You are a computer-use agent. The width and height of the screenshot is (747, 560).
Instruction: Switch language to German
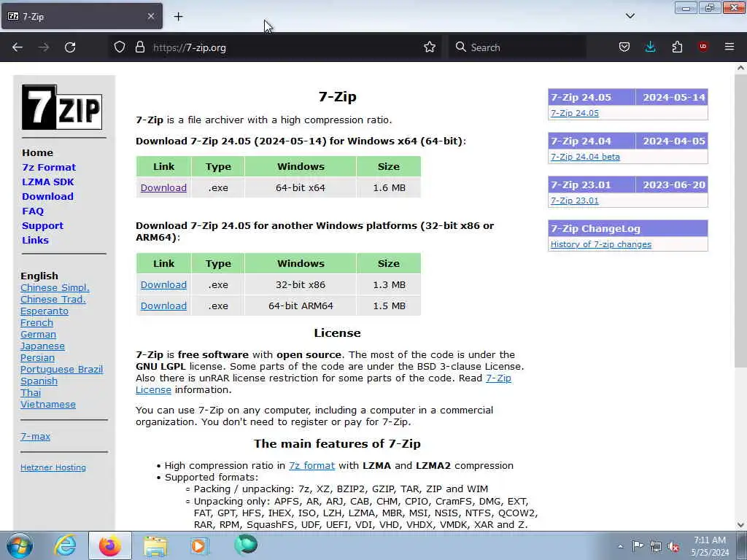tap(38, 334)
